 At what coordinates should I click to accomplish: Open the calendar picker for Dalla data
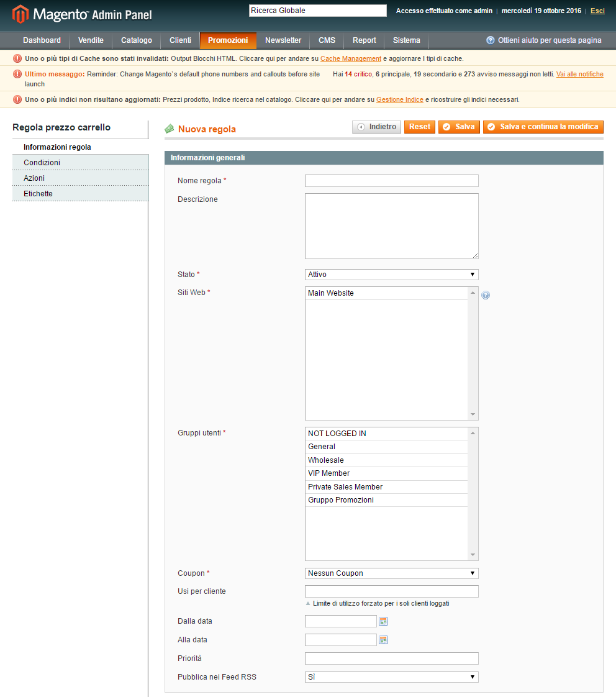[x=383, y=621]
